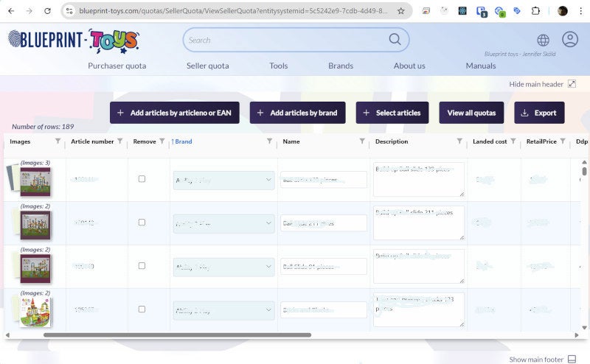The image size is (590, 364).
Task: Open the user profile icon
Action: pyautogui.click(x=570, y=39)
